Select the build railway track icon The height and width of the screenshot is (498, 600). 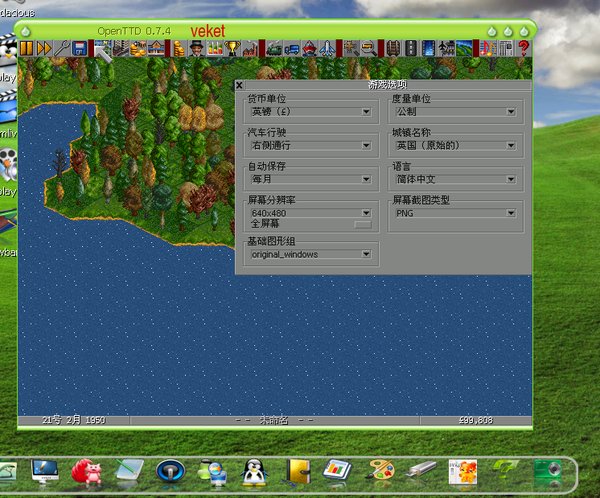[393, 49]
